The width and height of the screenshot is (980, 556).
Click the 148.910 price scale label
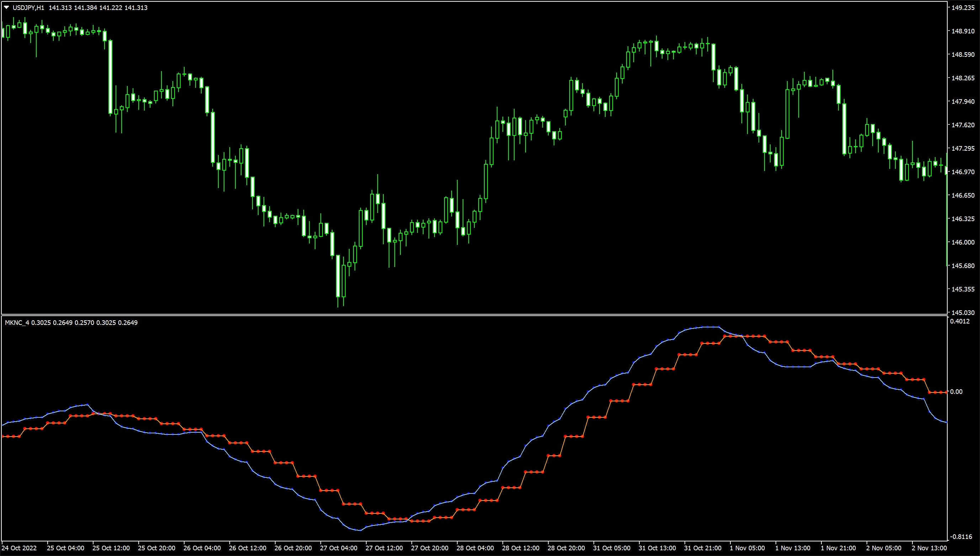point(963,31)
